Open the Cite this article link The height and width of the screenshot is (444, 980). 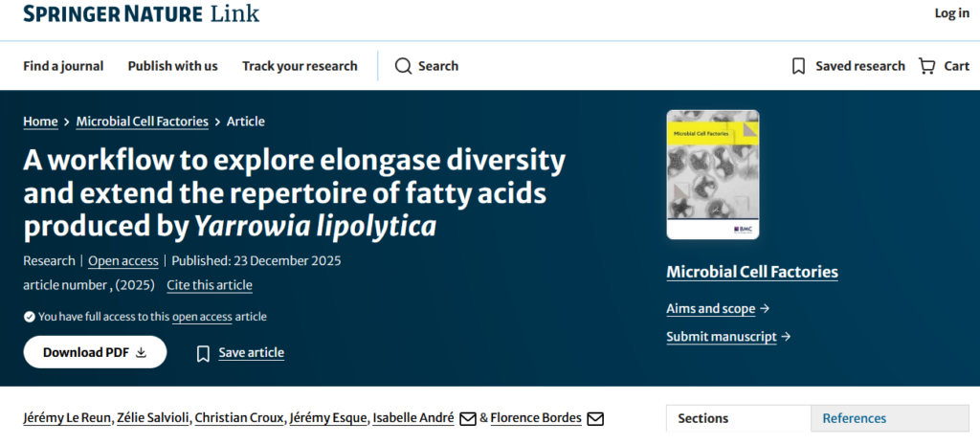click(x=210, y=285)
